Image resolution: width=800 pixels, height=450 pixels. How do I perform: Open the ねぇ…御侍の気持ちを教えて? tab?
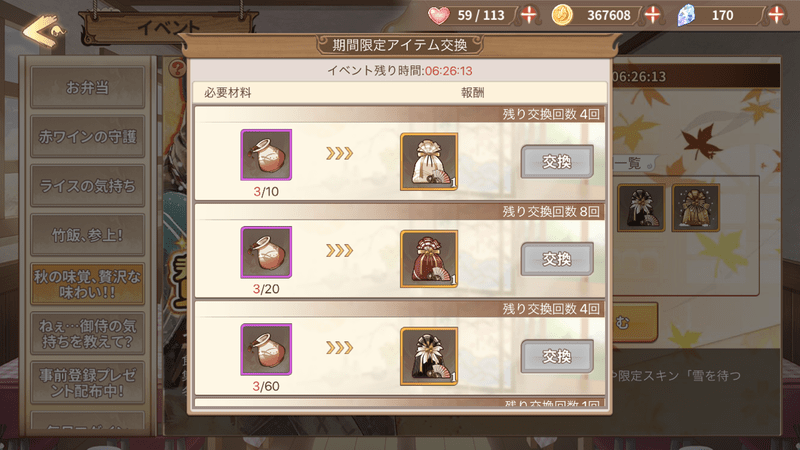87,333
